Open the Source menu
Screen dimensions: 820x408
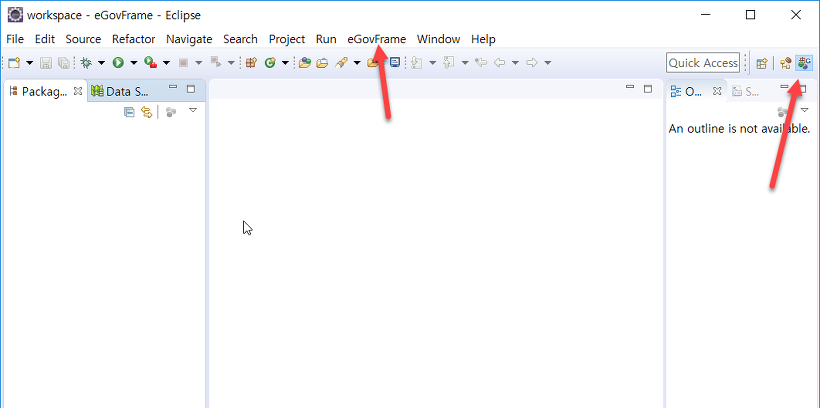click(83, 39)
